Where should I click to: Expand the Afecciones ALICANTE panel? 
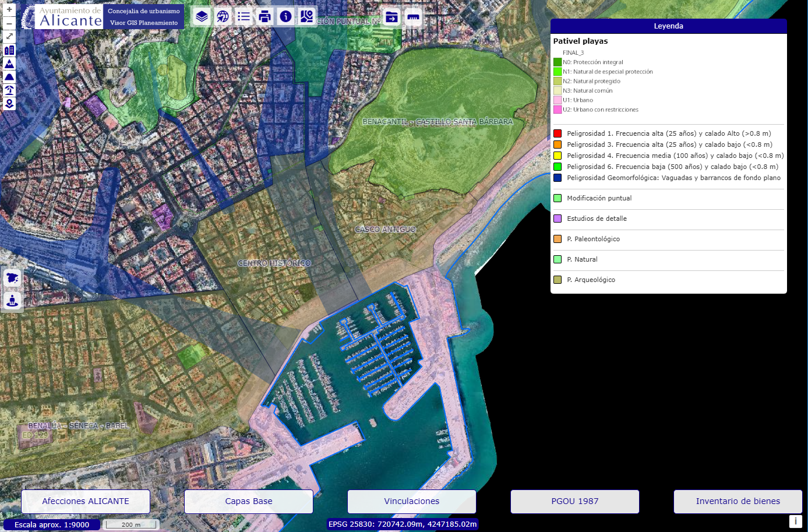86,501
